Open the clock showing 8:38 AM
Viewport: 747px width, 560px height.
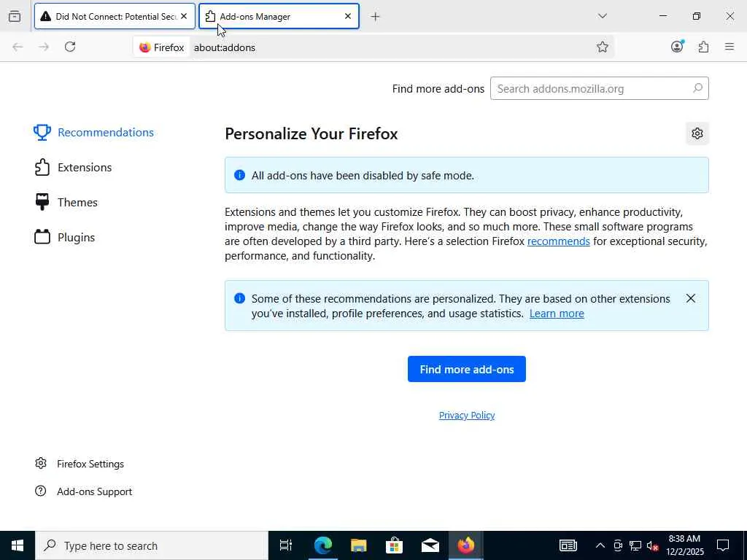click(x=684, y=545)
